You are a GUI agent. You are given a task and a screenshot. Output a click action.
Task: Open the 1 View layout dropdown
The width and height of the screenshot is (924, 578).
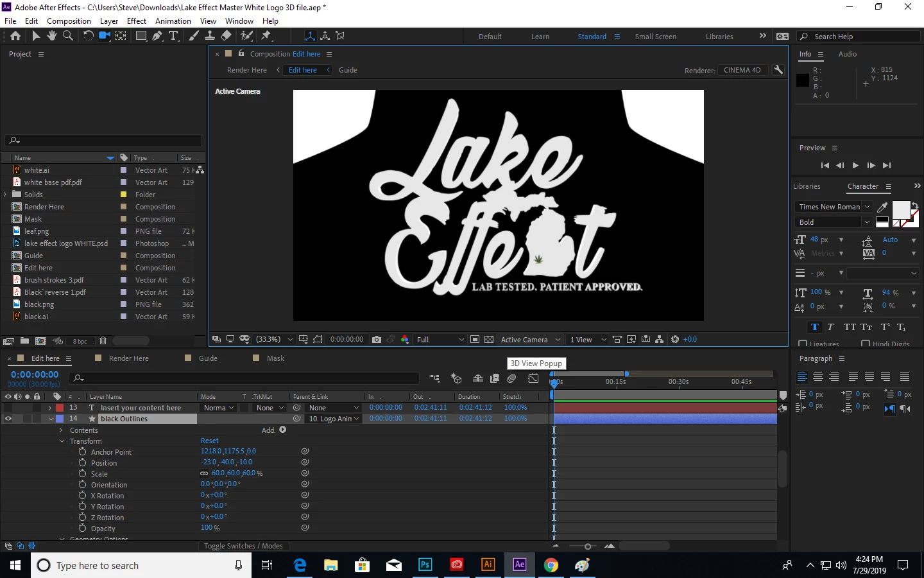pyautogui.click(x=588, y=339)
